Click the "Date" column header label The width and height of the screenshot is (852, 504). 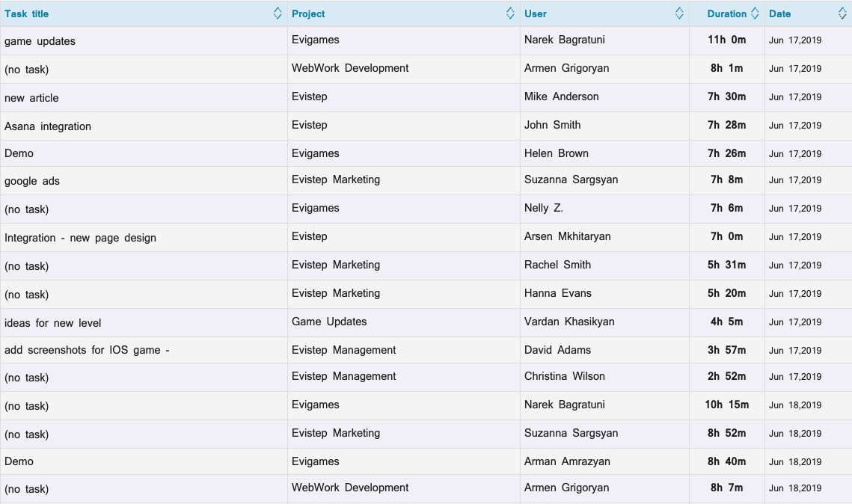(x=779, y=14)
